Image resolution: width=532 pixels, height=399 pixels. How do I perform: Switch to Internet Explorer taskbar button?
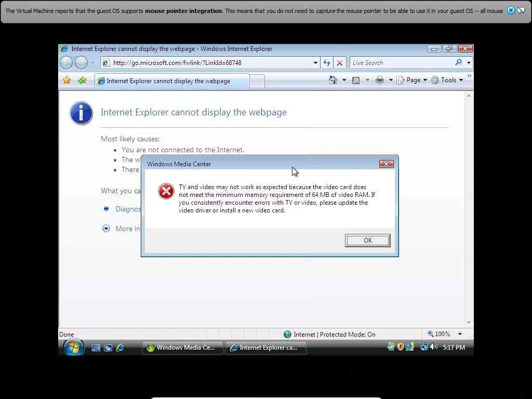click(x=265, y=348)
